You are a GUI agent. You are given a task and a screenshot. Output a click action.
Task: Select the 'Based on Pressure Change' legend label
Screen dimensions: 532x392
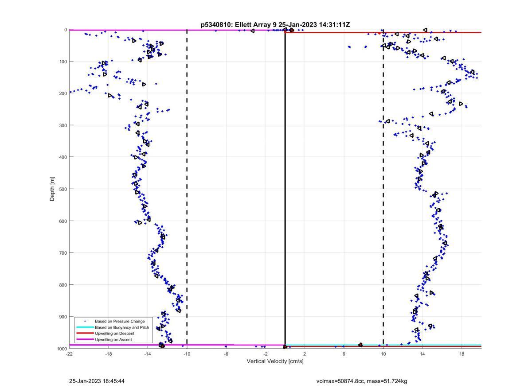120,321
